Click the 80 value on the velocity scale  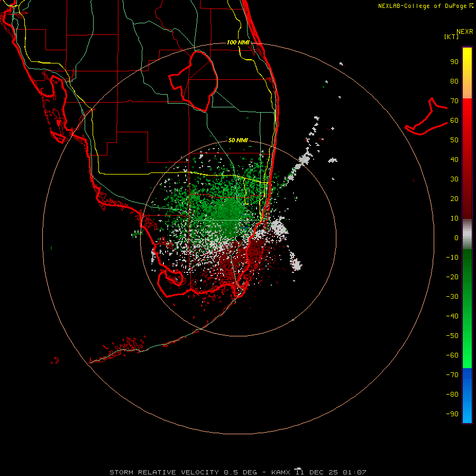click(x=454, y=81)
